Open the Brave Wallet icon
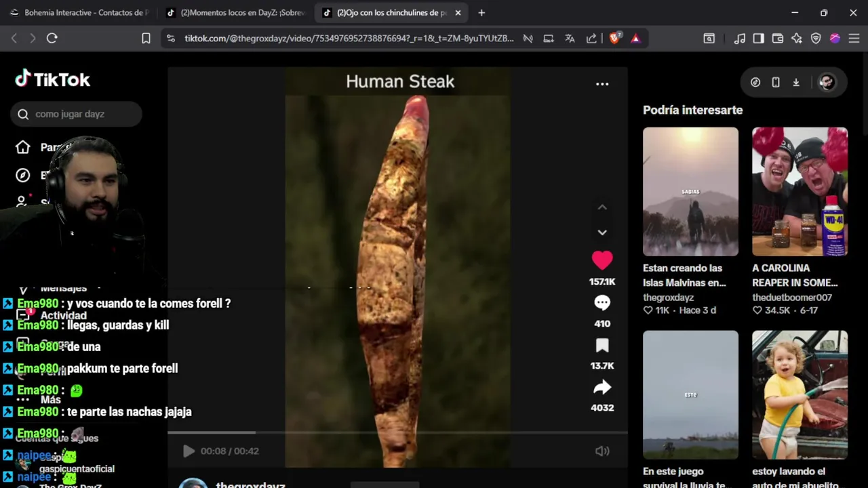868x488 pixels. pyautogui.click(x=778, y=39)
